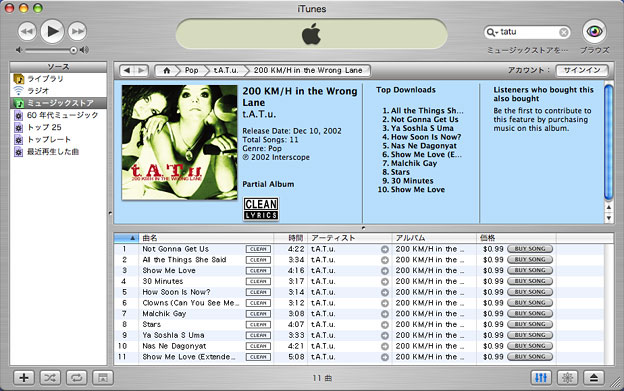Click the eject disc button
The width and height of the screenshot is (624, 391).
click(x=594, y=377)
